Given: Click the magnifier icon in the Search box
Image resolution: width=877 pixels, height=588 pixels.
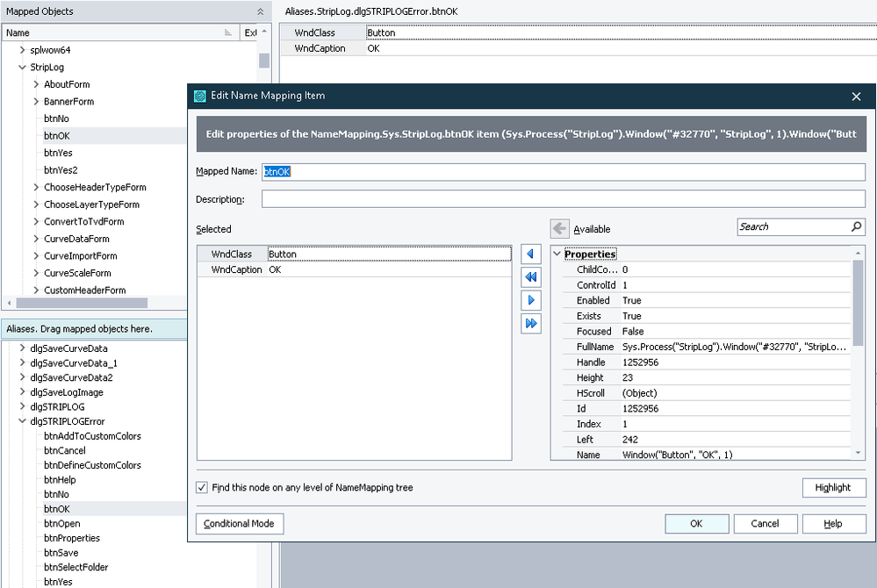Looking at the screenshot, I should click(x=857, y=226).
